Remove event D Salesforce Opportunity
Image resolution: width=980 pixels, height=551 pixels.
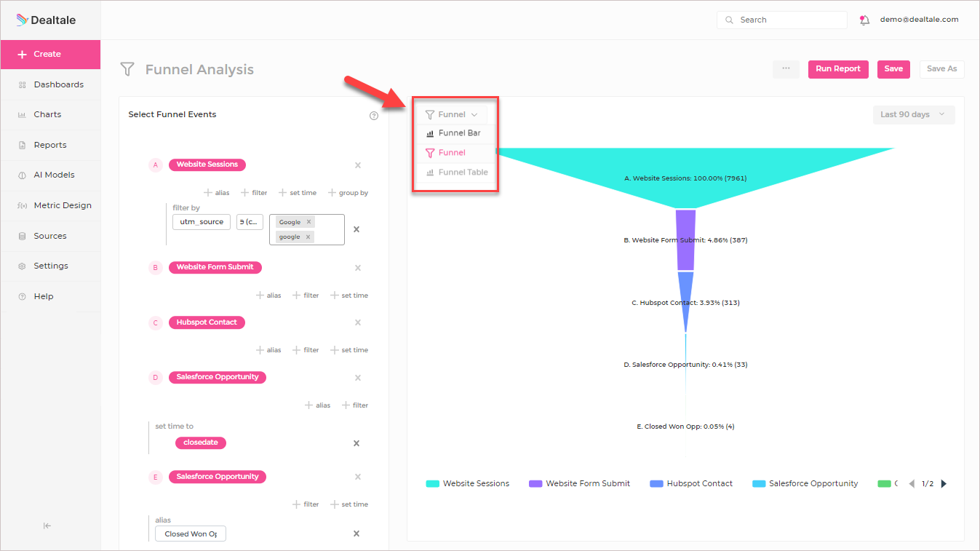pyautogui.click(x=358, y=378)
